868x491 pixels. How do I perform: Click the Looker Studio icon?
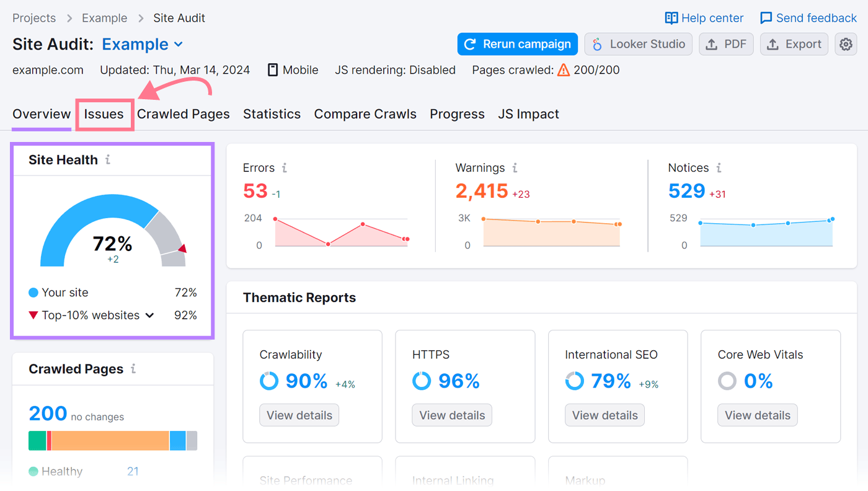point(596,44)
